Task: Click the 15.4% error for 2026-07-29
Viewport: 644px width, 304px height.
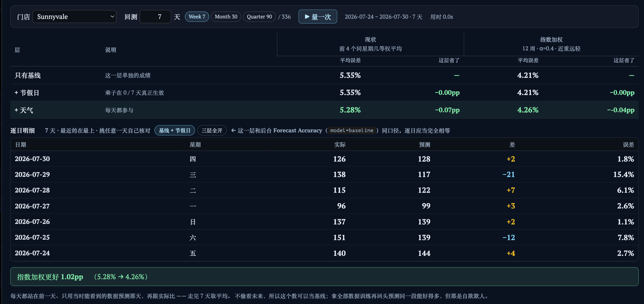Action: [623, 174]
